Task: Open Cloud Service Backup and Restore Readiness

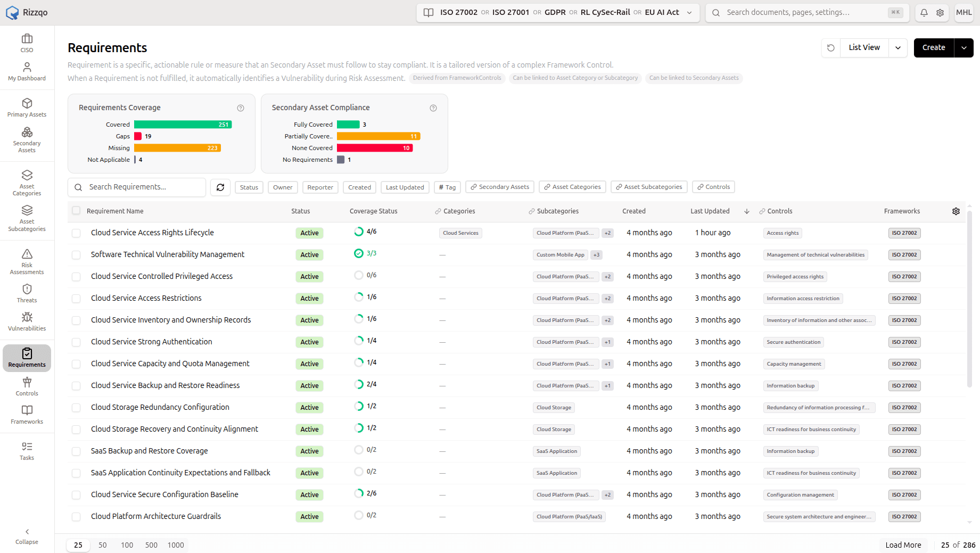Action: (x=165, y=385)
